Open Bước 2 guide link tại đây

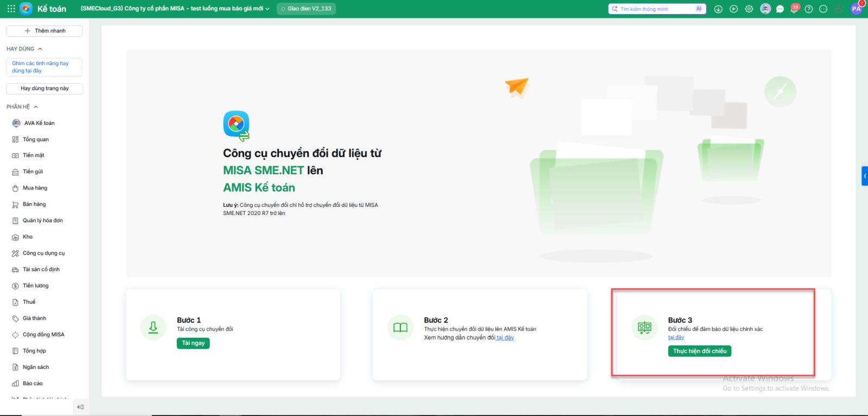tap(505, 338)
